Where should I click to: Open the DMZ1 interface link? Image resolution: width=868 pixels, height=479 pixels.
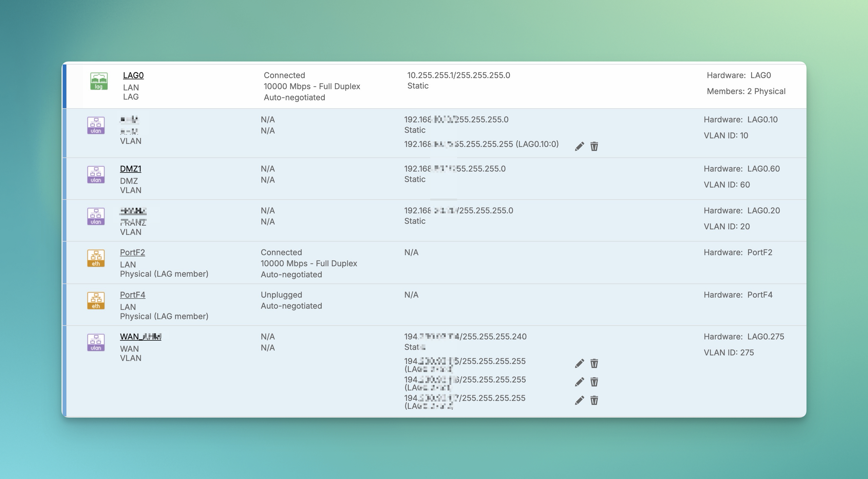(x=130, y=168)
